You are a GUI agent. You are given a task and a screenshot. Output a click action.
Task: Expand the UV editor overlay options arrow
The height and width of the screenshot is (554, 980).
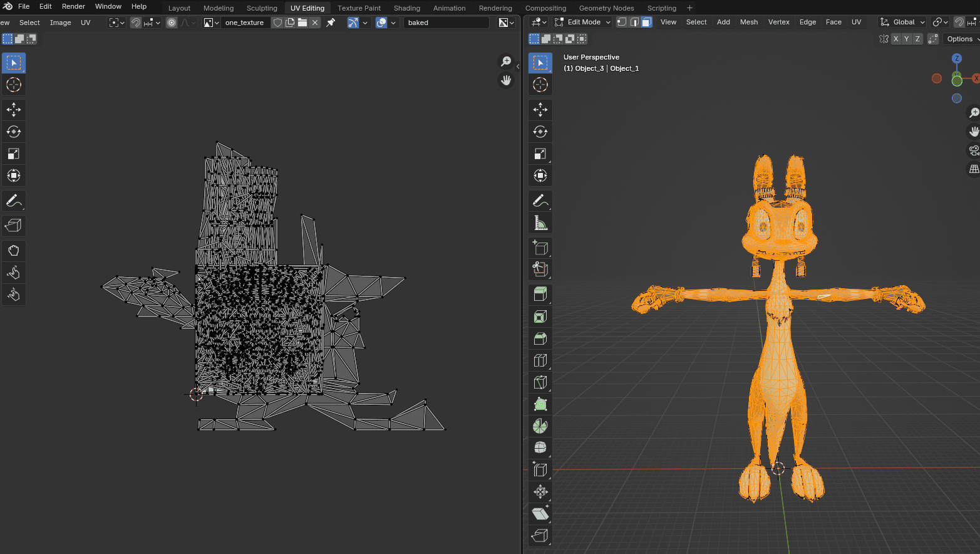pyautogui.click(x=393, y=23)
